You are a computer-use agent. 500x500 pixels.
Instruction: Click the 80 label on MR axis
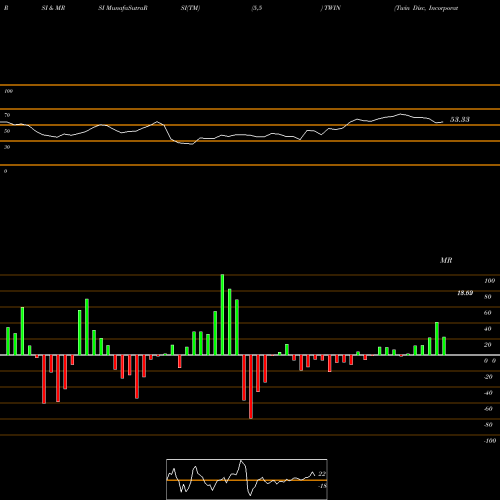point(487,297)
